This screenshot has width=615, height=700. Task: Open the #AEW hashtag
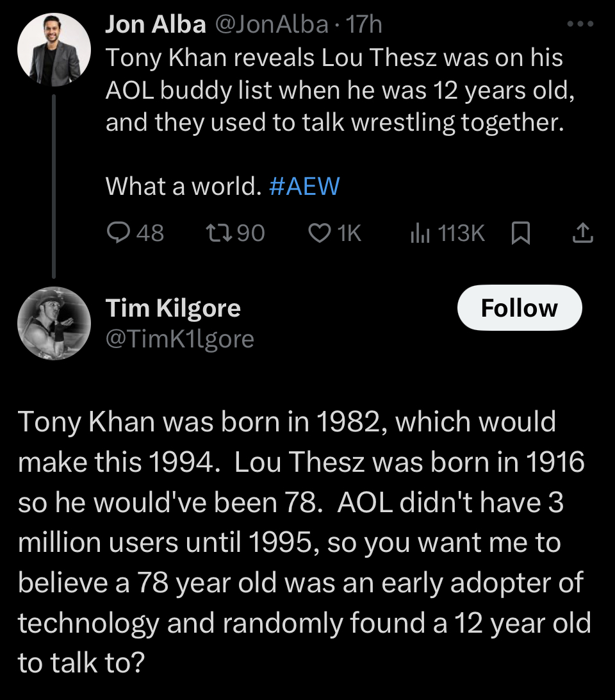304,186
